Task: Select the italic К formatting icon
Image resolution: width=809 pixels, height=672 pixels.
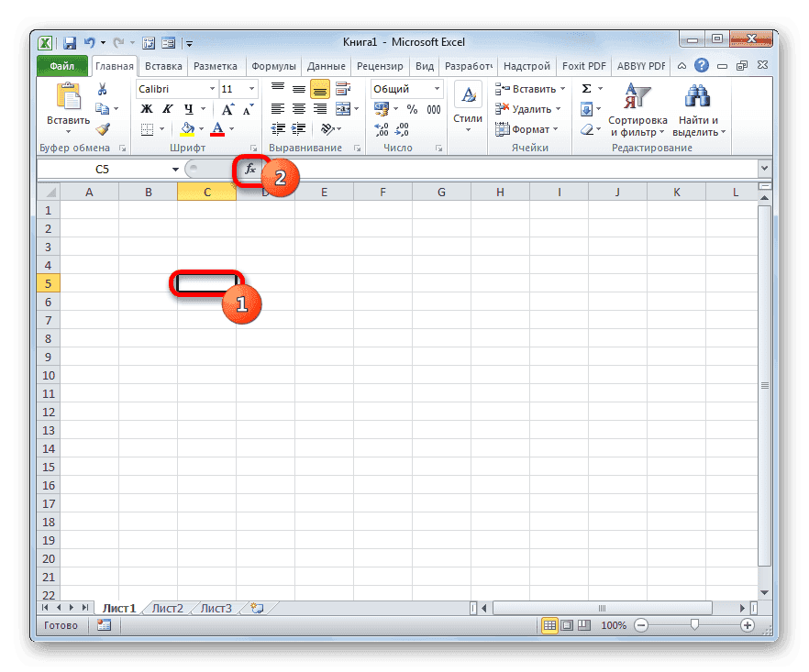Action: 166,108
